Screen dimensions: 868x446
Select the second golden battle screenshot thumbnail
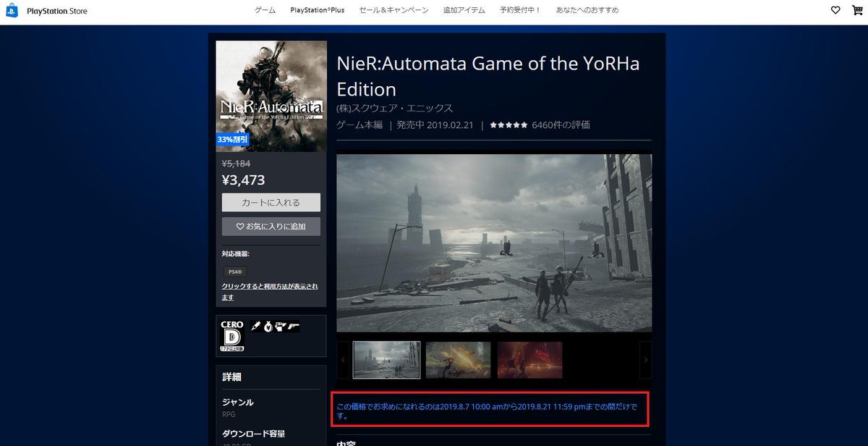coord(459,360)
